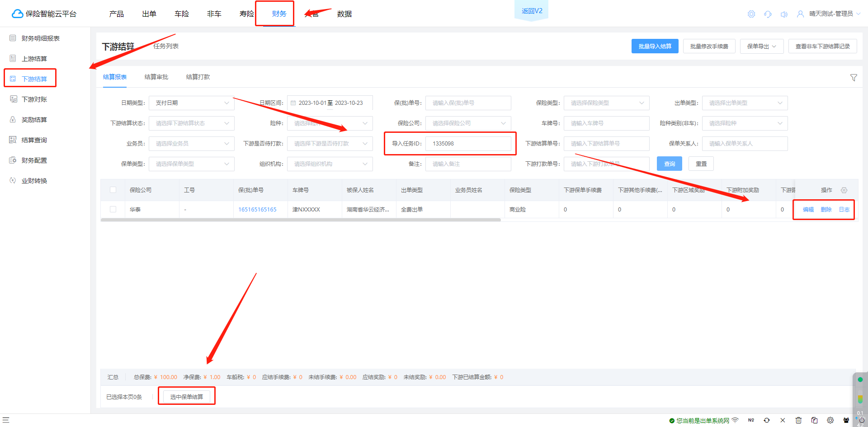Viewport: 868px width, 427px height.
Task: Open the 下游是否待打款 dropdown
Action: (x=330, y=144)
